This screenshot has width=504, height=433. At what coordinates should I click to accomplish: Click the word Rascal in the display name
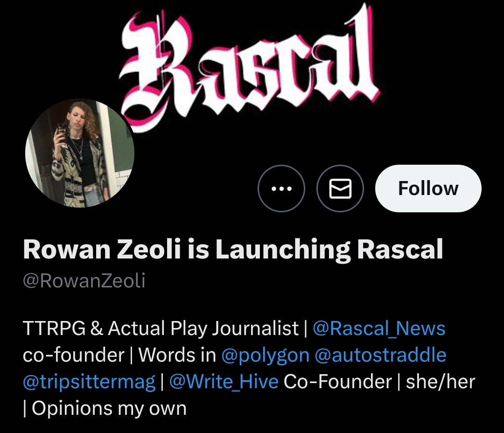tap(400, 250)
